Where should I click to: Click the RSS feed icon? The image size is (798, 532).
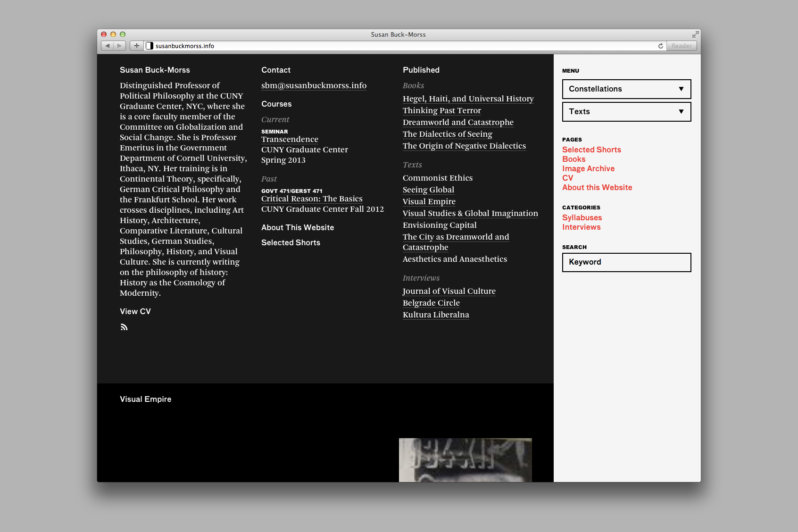point(124,327)
